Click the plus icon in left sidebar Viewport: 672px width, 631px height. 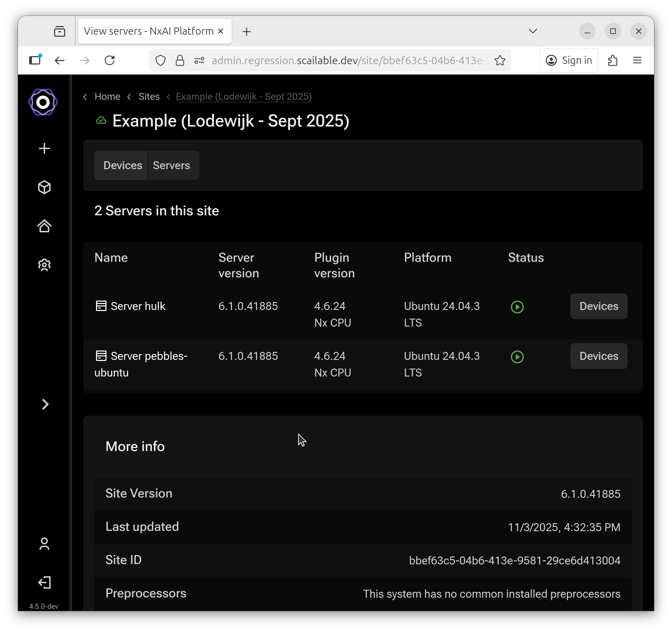pos(44,148)
